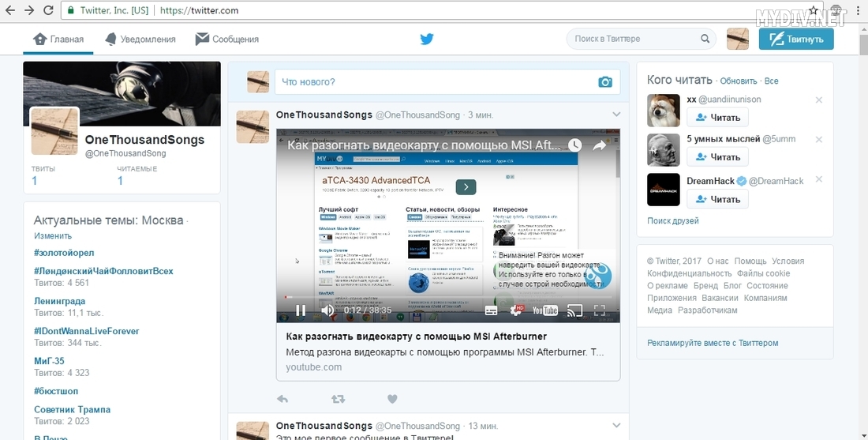Viewport: 868px width, 440px height.
Task: Switch the video to fullscreen
Action: click(x=600, y=310)
